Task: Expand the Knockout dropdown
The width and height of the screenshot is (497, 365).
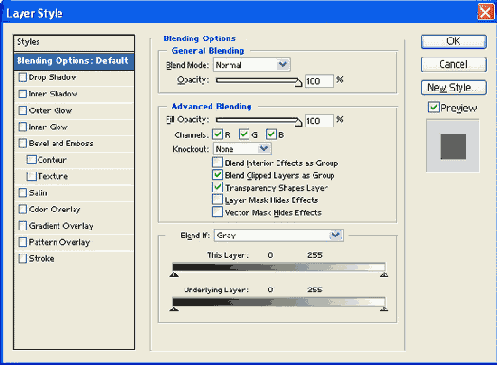Action: point(242,149)
